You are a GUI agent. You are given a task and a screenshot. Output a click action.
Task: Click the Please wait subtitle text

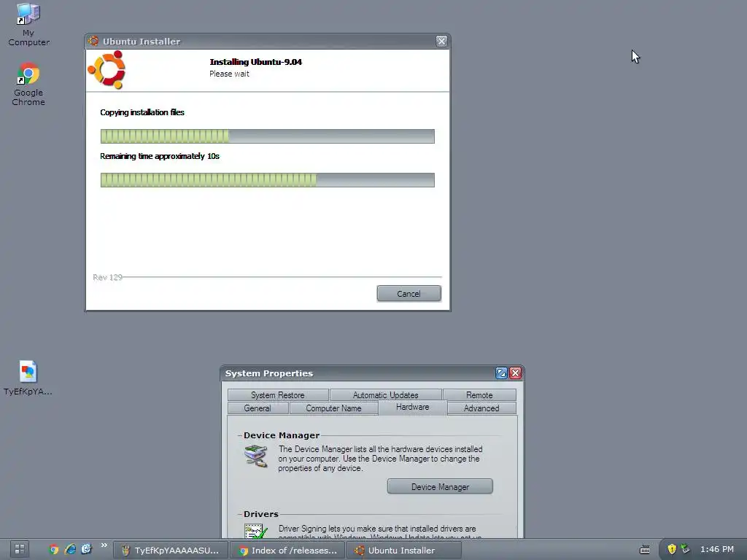click(x=229, y=74)
